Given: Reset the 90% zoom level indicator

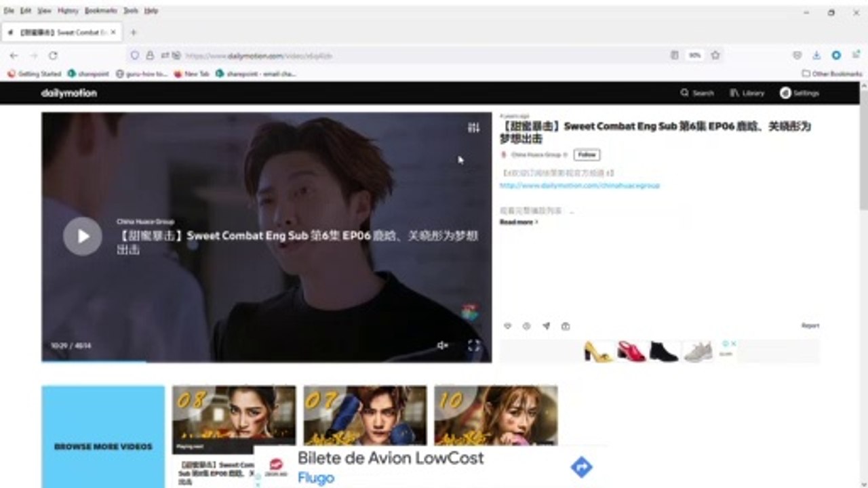Looking at the screenshot, I should point(694,56).
